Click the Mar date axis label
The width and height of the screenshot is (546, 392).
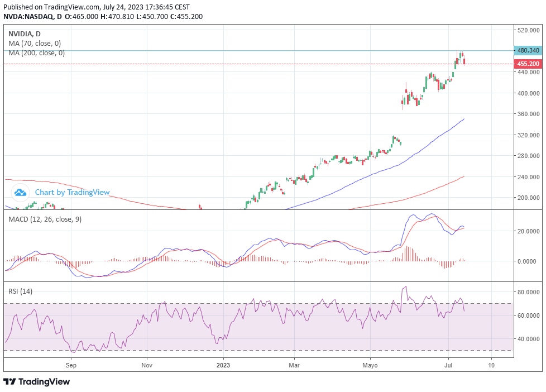coord(295,365)
